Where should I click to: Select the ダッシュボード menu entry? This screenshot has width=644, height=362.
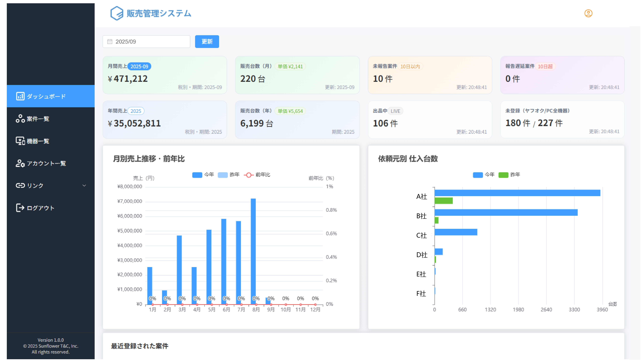pos(46,96)
